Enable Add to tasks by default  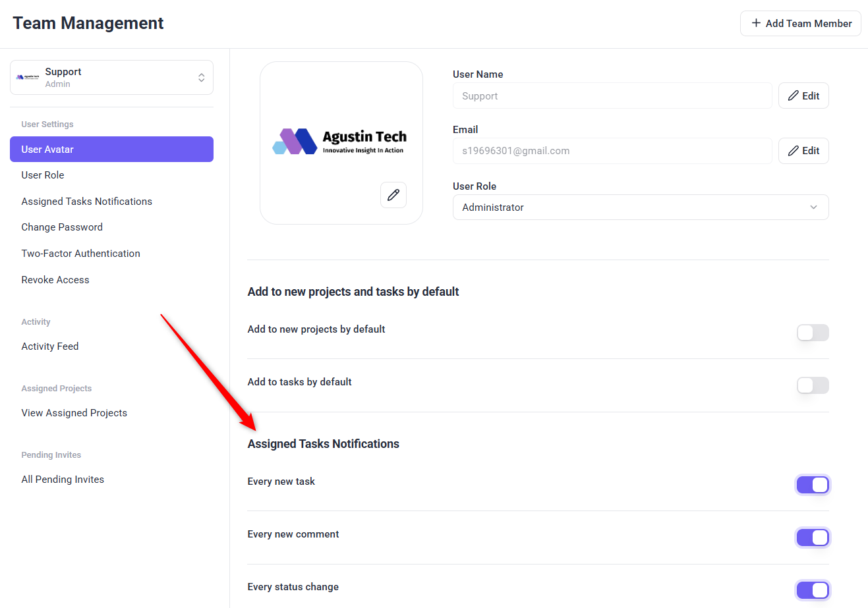(812, 385)
